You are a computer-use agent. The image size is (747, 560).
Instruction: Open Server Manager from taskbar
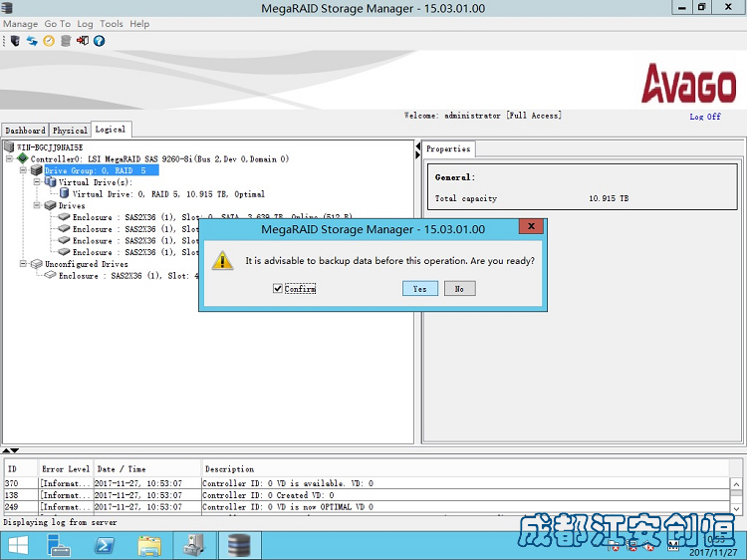[59, 546]
